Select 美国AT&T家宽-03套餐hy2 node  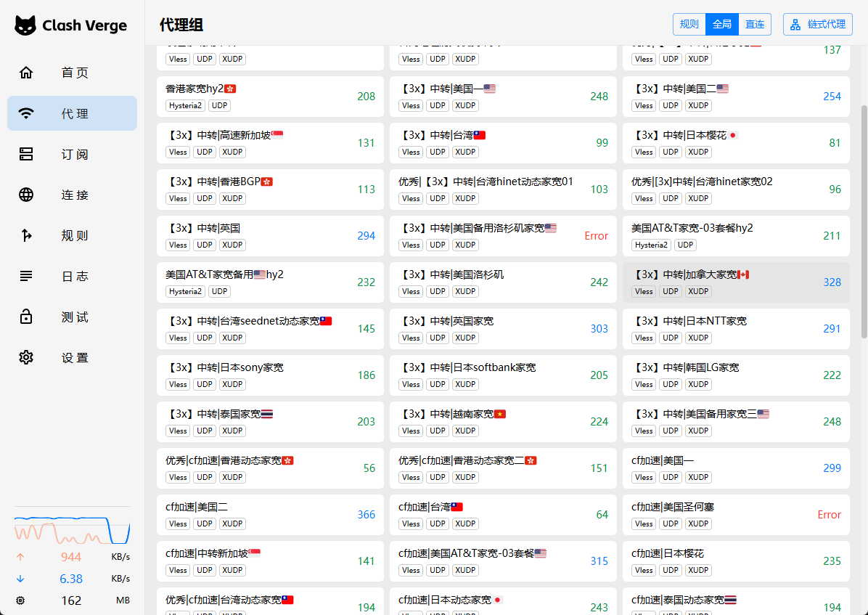tap(736, 236)
